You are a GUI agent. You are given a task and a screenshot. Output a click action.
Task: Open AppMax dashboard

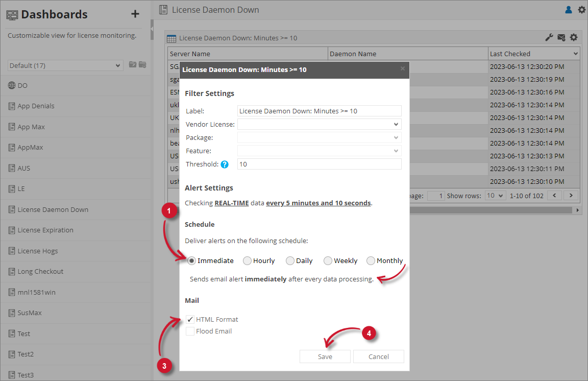75,148
